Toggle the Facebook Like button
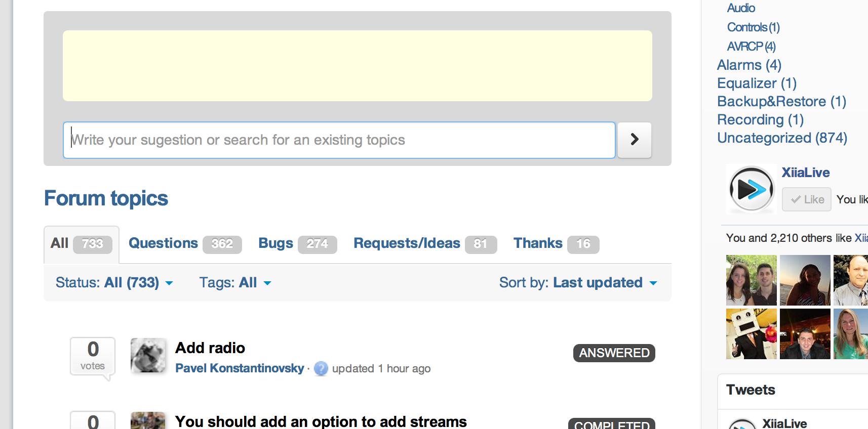The image size is (868, 429). click(807, 199)
